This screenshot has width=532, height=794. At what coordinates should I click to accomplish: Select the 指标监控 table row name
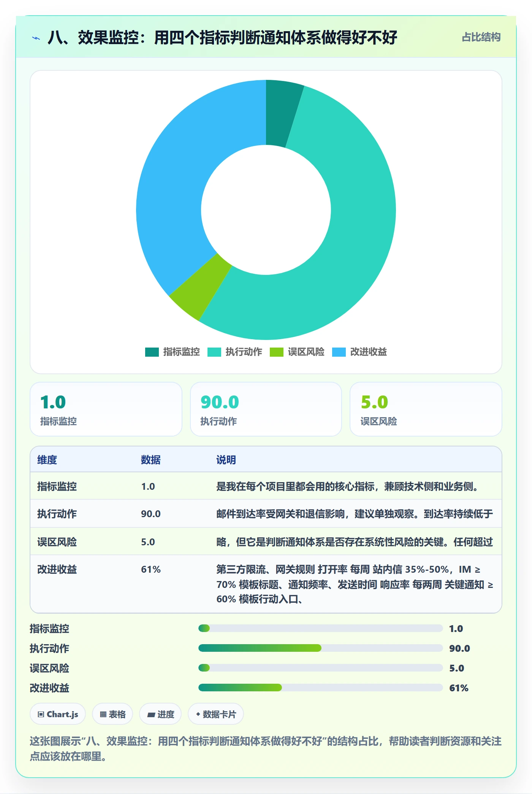57,486
